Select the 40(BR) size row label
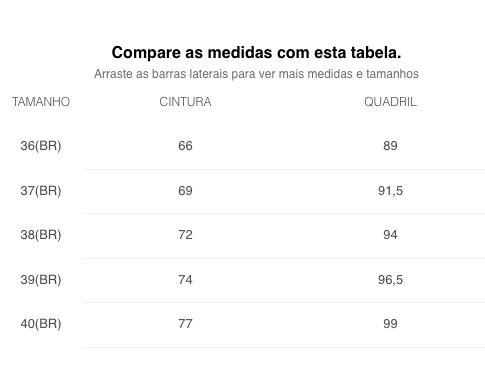Image resolution: width=485 pixels, height=392 pixels. pyautogui.click(x=41, y=324)
